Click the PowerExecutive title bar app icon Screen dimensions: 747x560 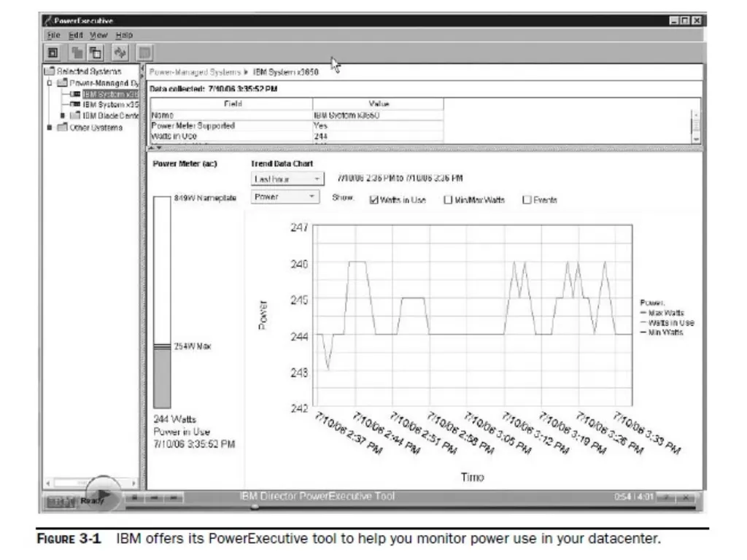(x=47, y=20)
